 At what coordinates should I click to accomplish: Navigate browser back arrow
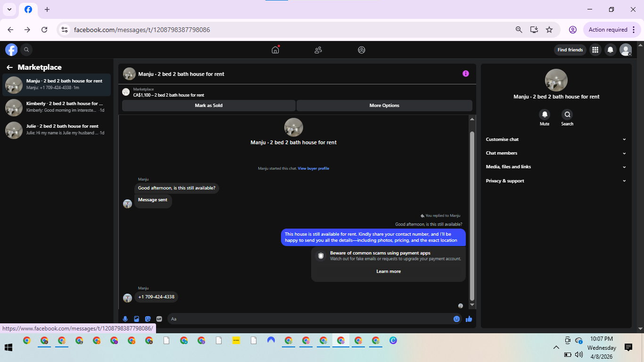coord(10,30)
